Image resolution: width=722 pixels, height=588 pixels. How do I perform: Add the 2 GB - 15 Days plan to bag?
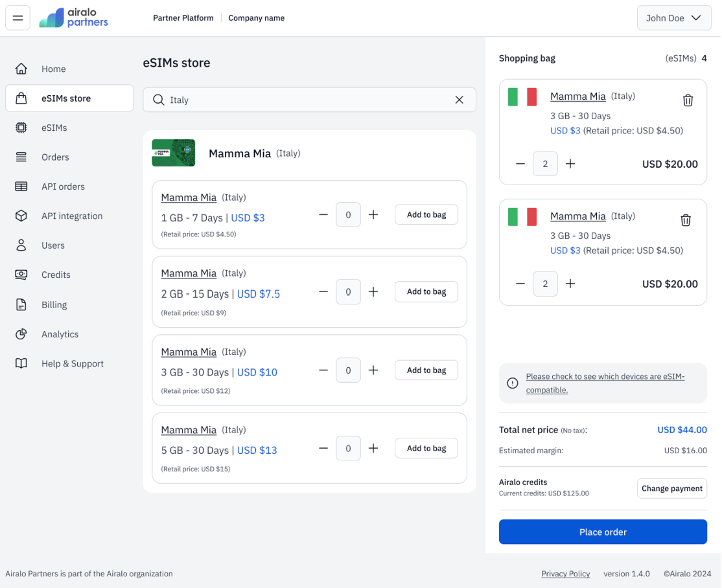[x=426, y=291]
